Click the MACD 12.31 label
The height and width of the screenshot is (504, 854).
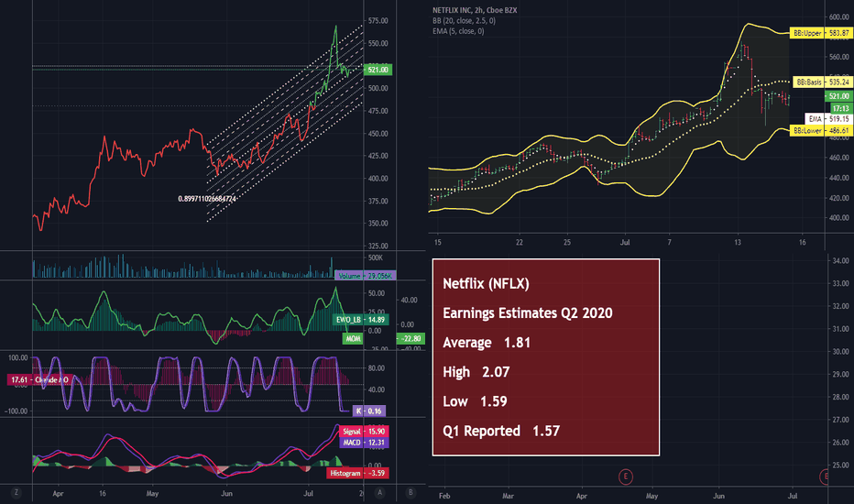[363, 443]
